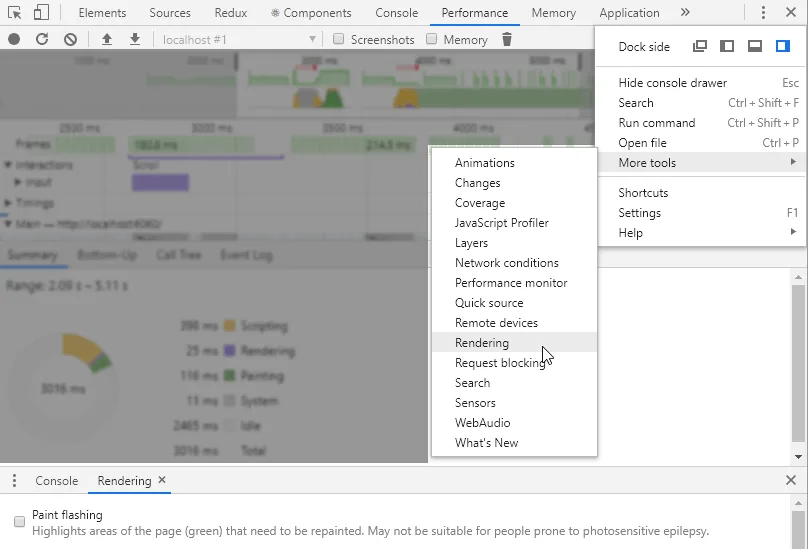Undock DevTools into separate window
The height and width of the screenshot is (549, 808).
[x=700, y=46]
